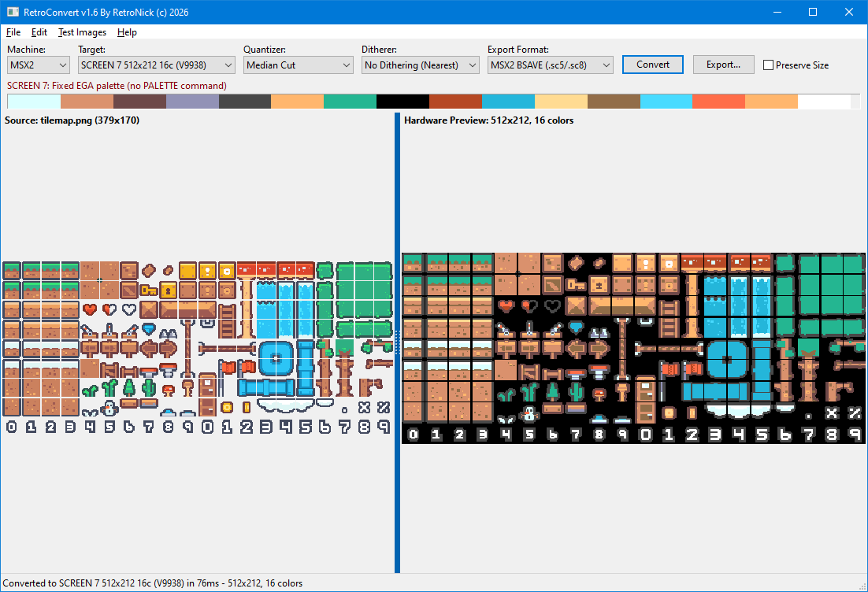868x592 pixels.
Task: Click the Source: tilemap.png label
Action: [x=72, y=120]
